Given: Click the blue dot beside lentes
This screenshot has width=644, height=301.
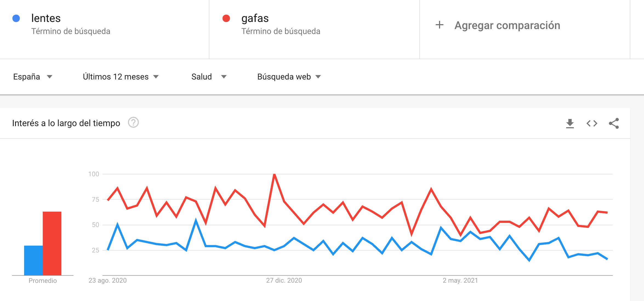Looking at the screenshot, I should [16, 18].
